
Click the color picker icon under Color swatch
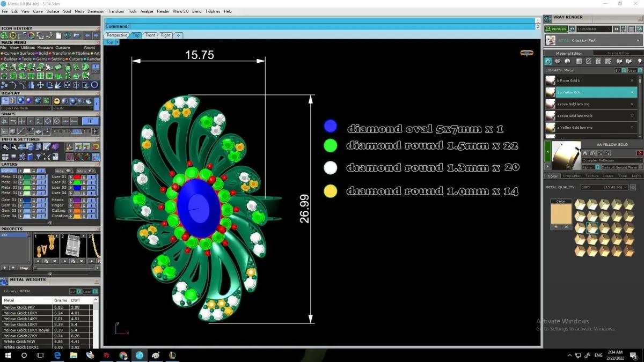pos(556,227)
